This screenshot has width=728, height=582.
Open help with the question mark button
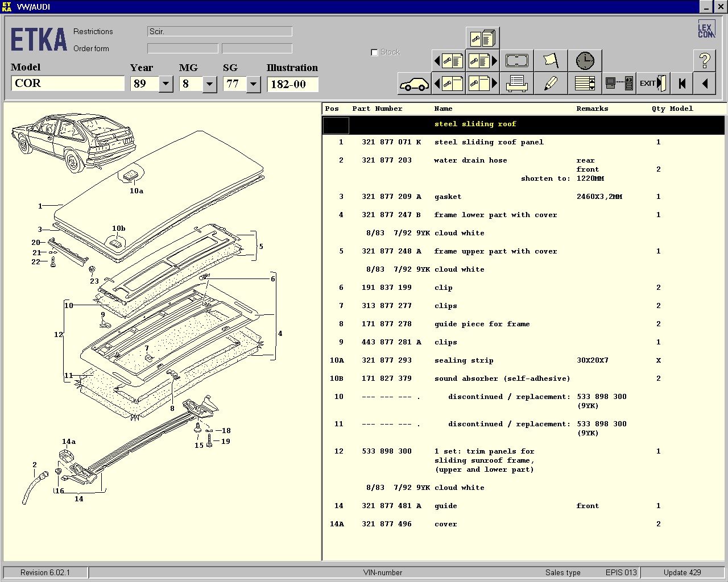[x=704, y=60]
